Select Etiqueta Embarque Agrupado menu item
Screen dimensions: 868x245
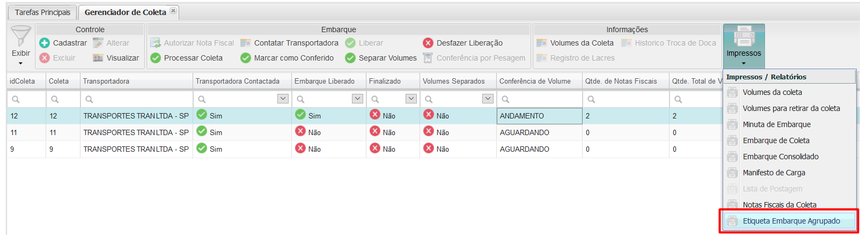[x=791, y=221]
